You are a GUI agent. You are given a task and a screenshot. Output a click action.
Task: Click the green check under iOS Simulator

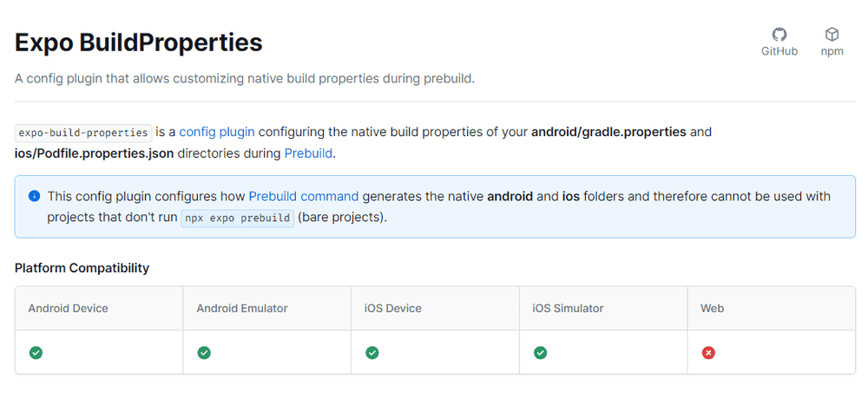540,352
